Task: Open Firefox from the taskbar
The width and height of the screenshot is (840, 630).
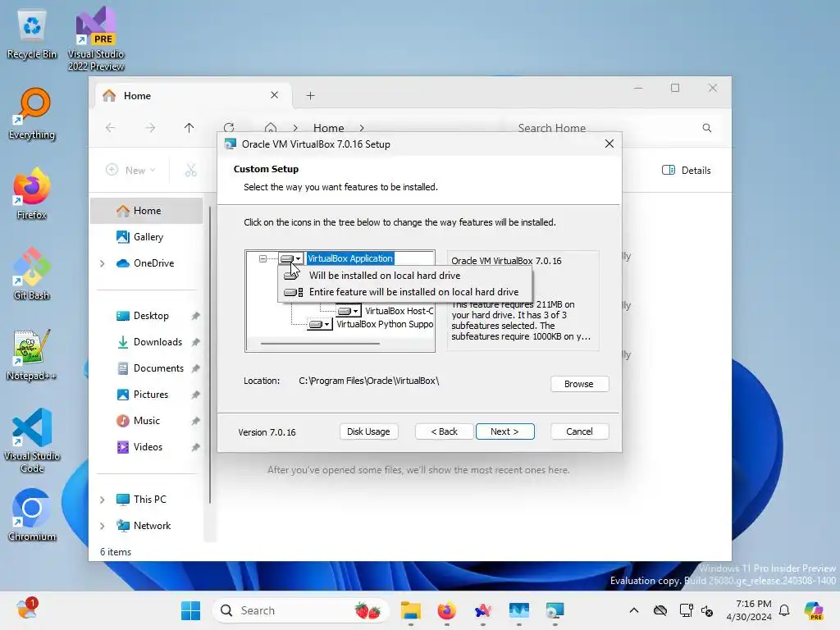Action: pos(447,610)
